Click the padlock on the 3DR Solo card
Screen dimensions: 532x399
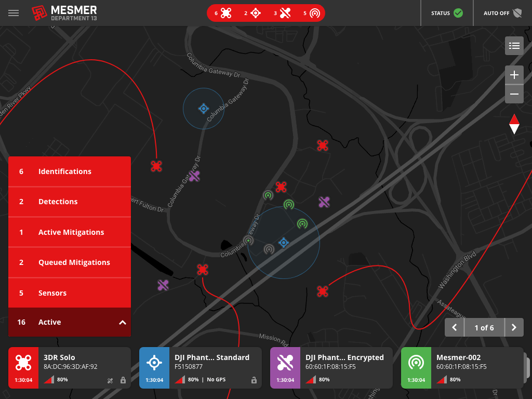(x=123, y=380)
